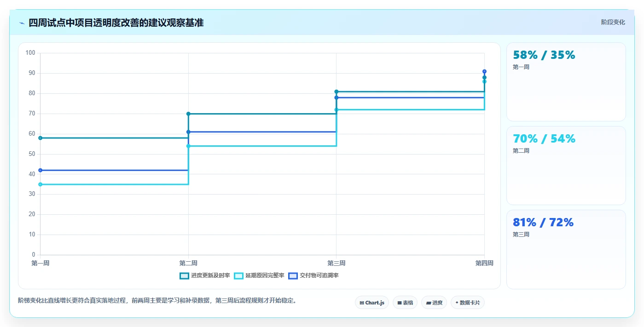
Task: Click the y-axis tick label 0
Action: [34, 255]
